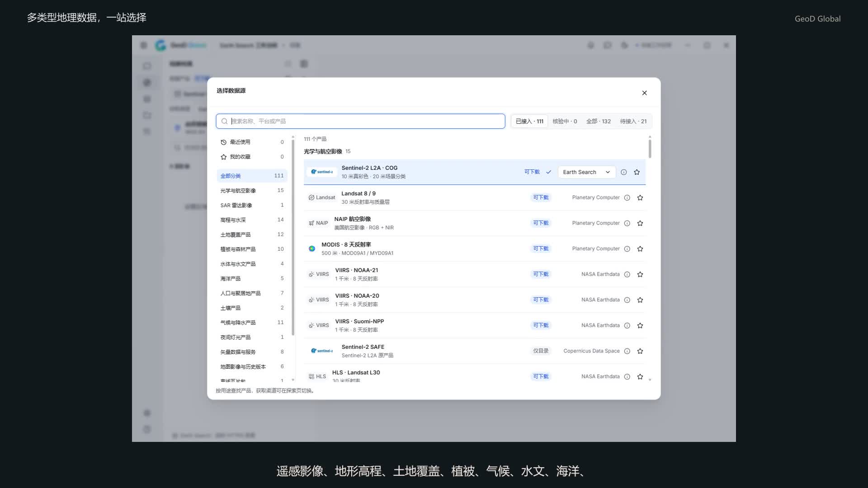Star the VIIRS NOAA-21 product
Viewport: 868px width, 488px height.
(640, 274)
